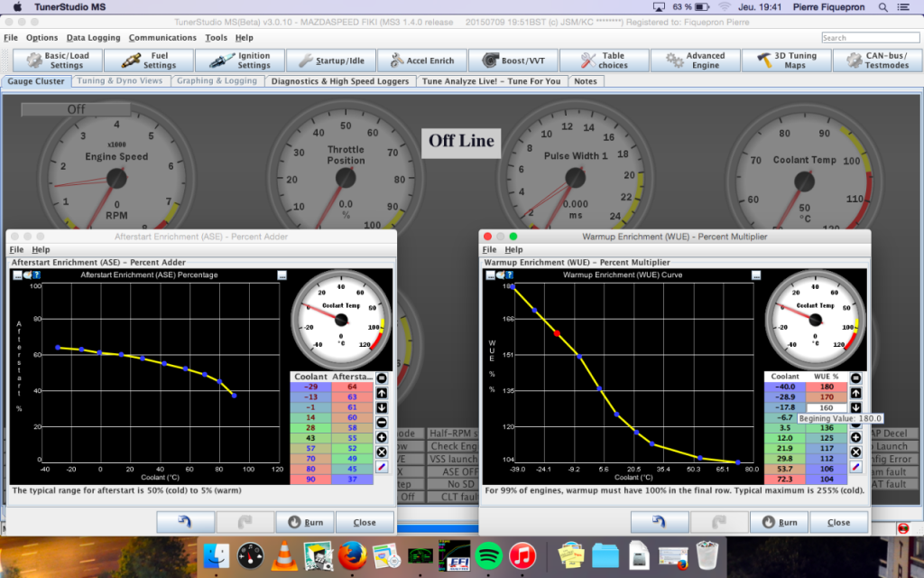Open the Tune Analyze Live! tab
The height and width of the screenshot is (578, 924).
pyautogui.click(x=492, y=81)
